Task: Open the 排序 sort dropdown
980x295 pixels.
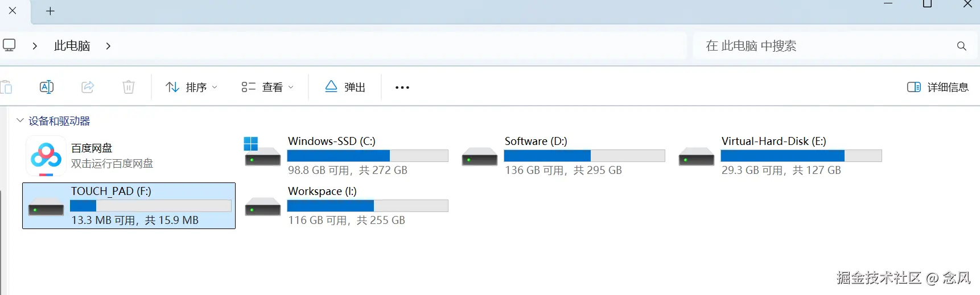Action: [191, 87]
